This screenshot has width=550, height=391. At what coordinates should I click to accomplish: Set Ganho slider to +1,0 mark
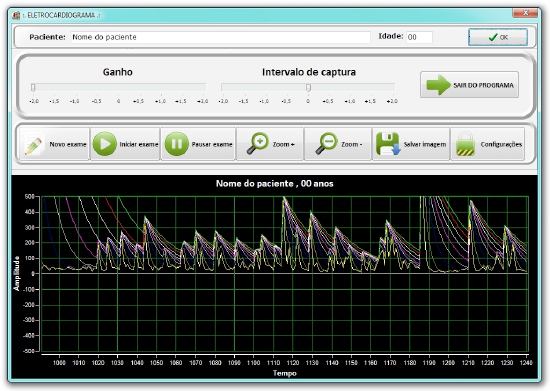(x=160, y=87)
